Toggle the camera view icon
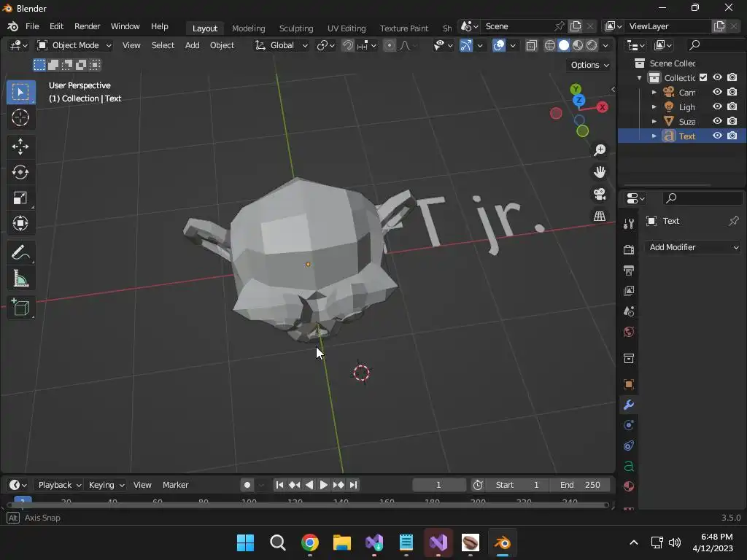Screen dimensions: 747x560 tap(600, 194)
